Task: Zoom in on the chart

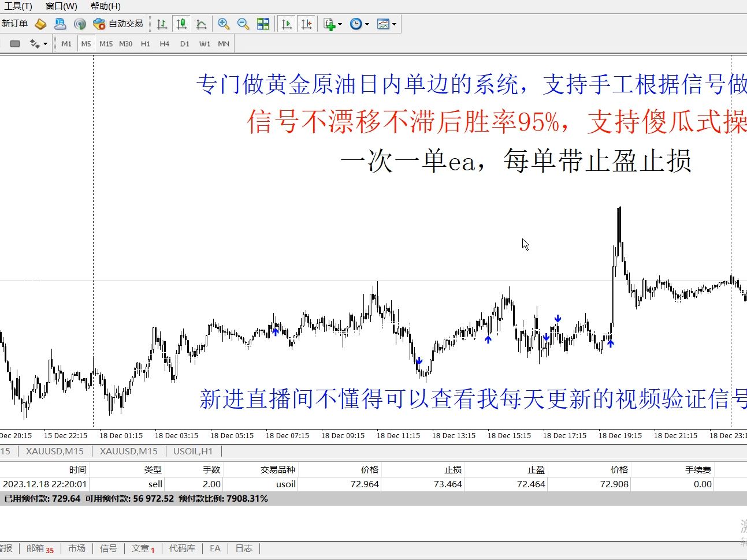Action: (224, 24)
